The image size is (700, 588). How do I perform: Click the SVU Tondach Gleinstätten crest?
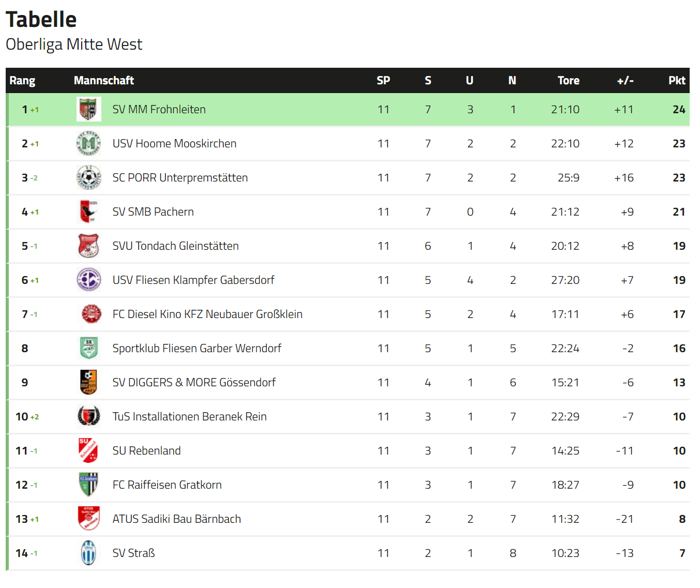[88, 246]
